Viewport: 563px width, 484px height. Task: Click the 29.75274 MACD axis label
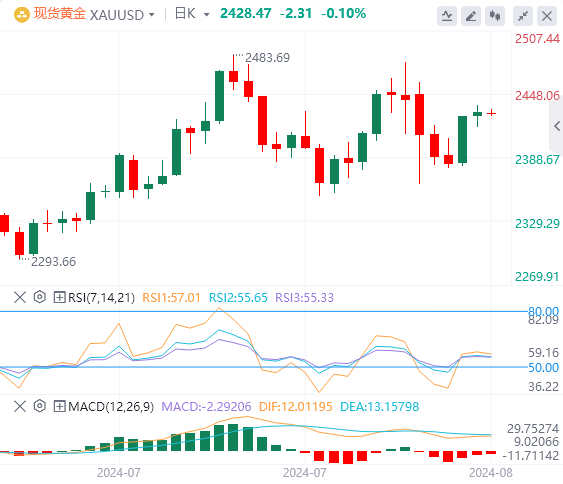(x=533, y=429)
